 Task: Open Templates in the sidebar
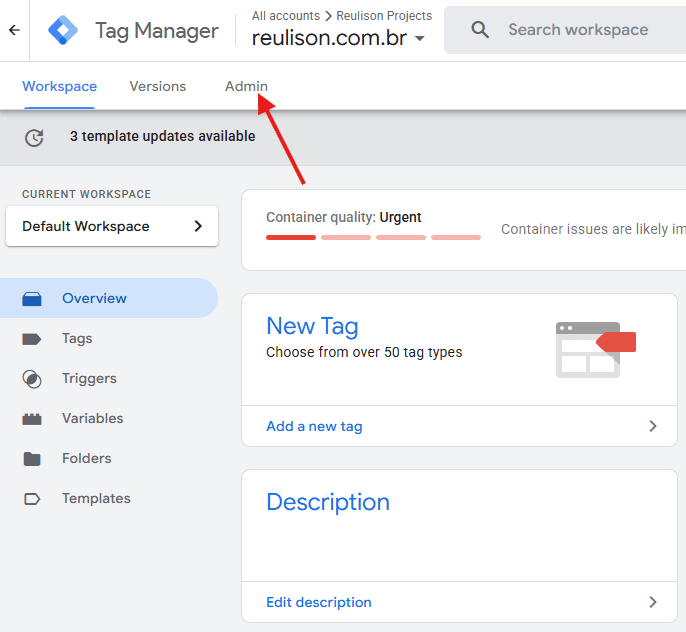109,498
